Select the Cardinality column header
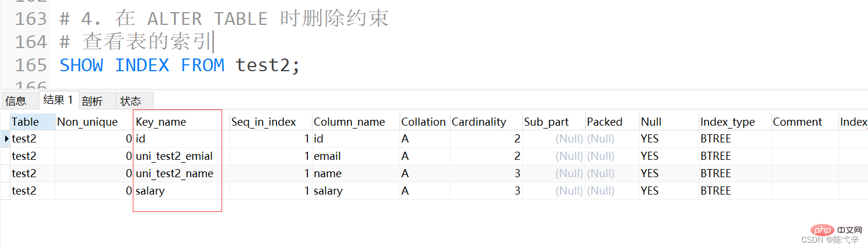Image resolution: width=868 pixels, height=249 pixels. click(479, 122)
